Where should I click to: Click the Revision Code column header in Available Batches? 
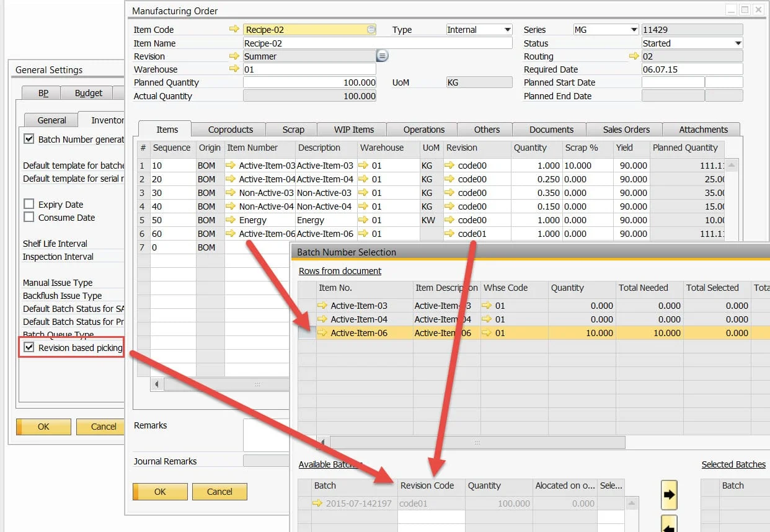[431, 485]
